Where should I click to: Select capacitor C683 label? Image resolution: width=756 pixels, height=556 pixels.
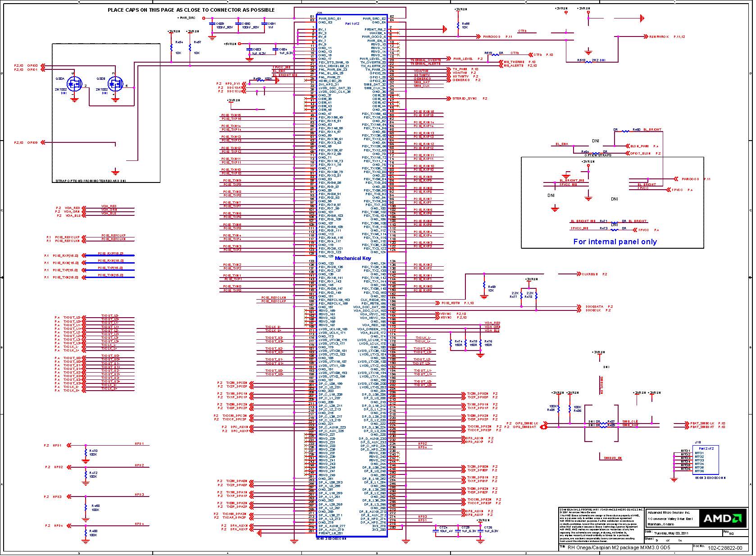coord(257,49)
